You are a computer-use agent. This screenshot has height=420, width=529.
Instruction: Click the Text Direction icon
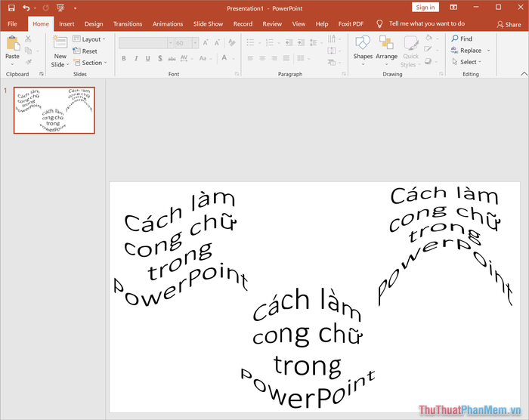click(332, 39)
